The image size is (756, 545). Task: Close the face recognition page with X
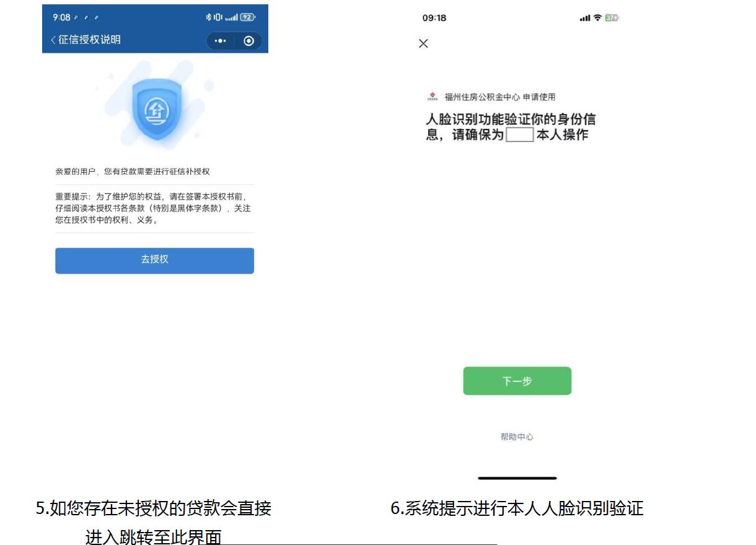(x=423, y=43)
